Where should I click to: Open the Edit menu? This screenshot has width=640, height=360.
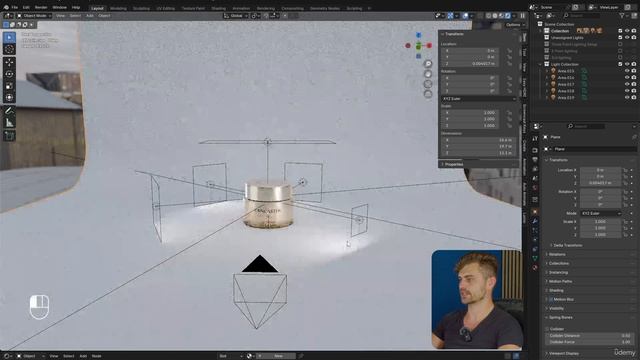click(x=26, y=7)
